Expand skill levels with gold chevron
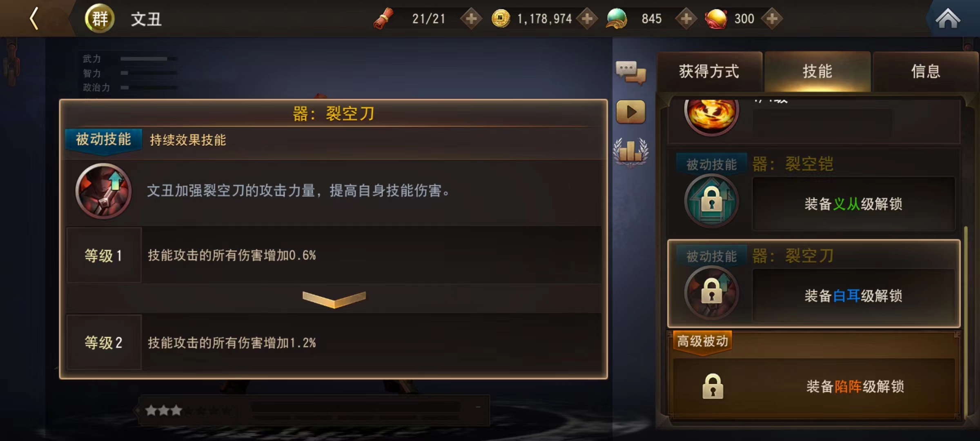Screen dimensions: 980x441 (334, 299)
